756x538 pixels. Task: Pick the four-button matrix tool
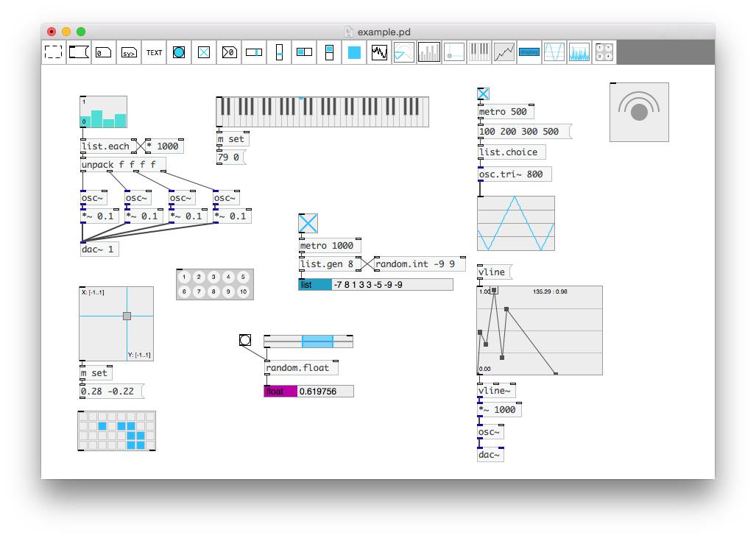pos(604,52)
